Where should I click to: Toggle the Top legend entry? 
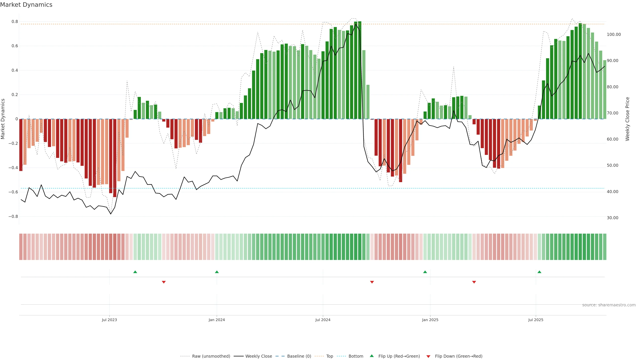(x=330, y=356)
